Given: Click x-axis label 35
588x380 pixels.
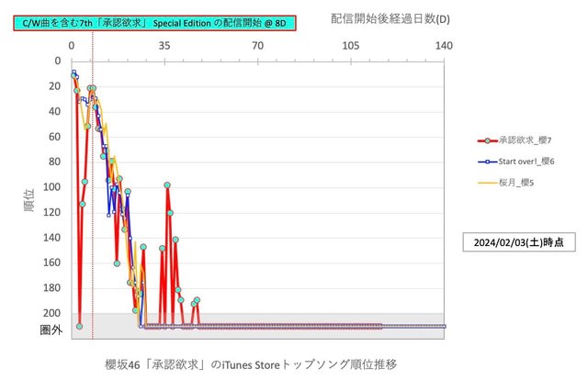Looking at the screenshot, I should (x=164, y=46).
